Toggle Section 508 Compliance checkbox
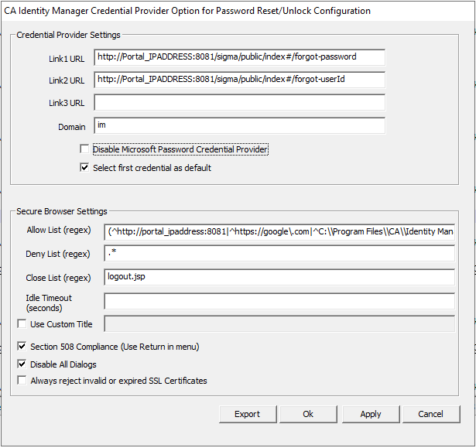The height and width of the screenshot is (448, 476). tap(22, 347)
